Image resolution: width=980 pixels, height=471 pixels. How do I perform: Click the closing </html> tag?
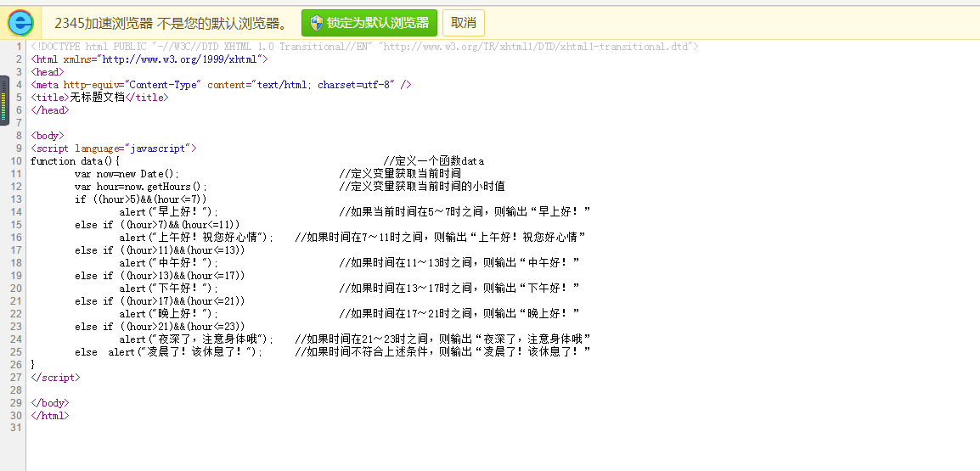pyautogui.click(x=49, y=415)
